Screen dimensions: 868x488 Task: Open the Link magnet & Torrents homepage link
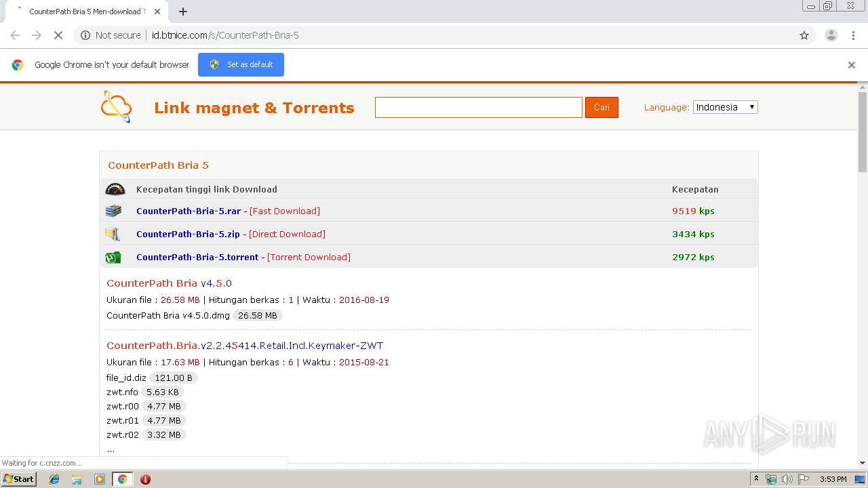click(254, 108)
